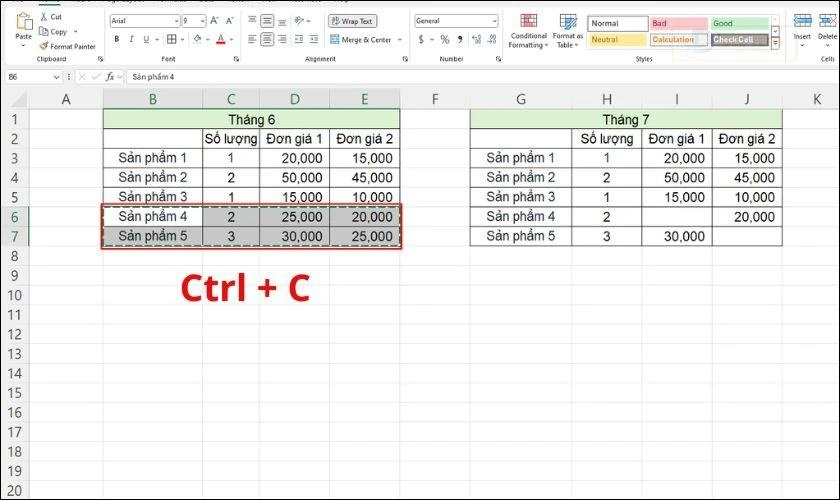Apply the Good cell style
This screenshot has height=500, width=840.
[739, 23]
